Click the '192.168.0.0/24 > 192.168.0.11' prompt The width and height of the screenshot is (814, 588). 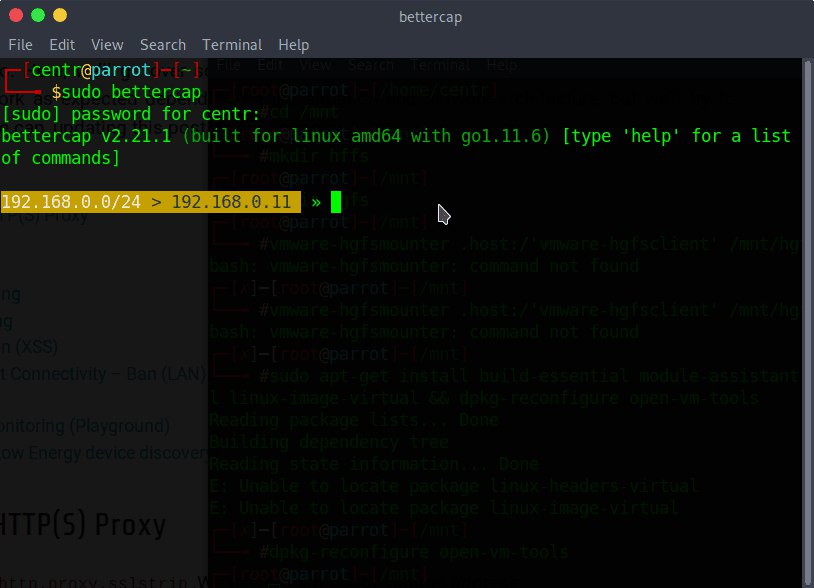pyautogui.click(x=151, y=202)
